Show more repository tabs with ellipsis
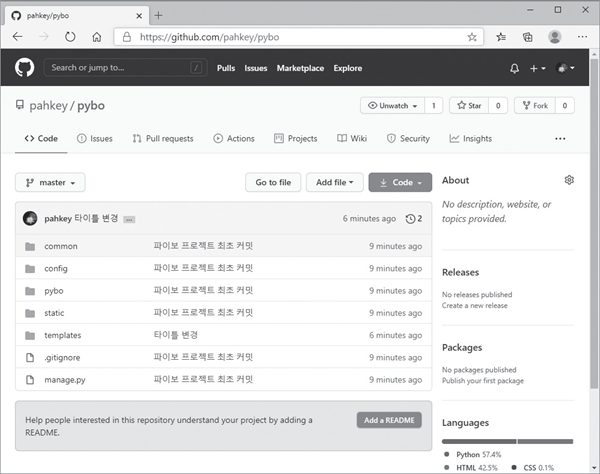This screenshot has height=474, width=600. (x=560, y=138)
